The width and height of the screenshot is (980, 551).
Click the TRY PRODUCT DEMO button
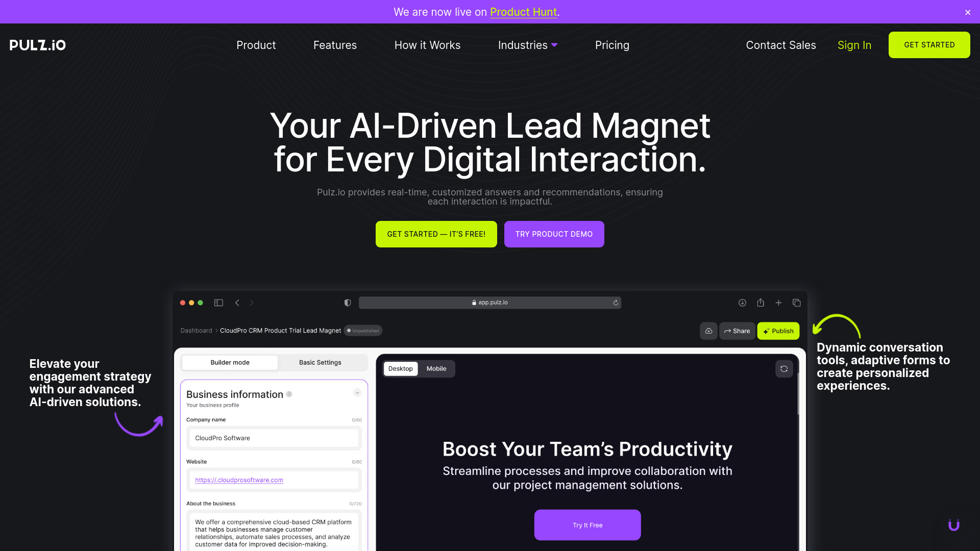click(x=554, y=234)
